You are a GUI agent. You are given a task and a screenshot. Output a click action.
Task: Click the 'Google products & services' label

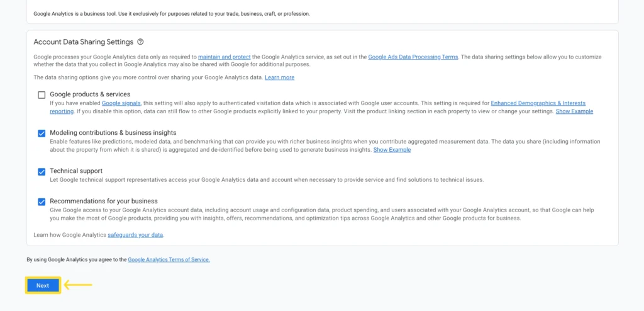click(x=90, y=94)
